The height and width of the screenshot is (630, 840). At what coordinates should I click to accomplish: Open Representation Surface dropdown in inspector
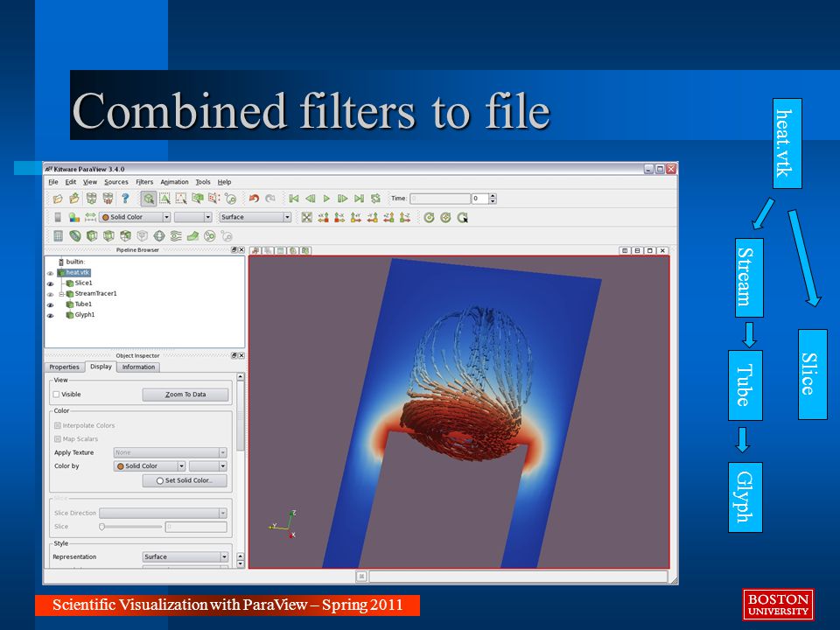185,557
